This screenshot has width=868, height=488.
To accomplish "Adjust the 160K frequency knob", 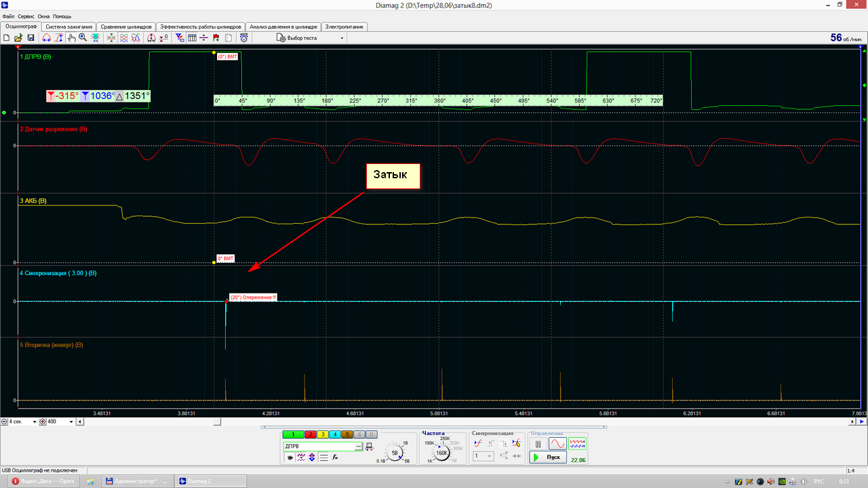I will 441,453.
